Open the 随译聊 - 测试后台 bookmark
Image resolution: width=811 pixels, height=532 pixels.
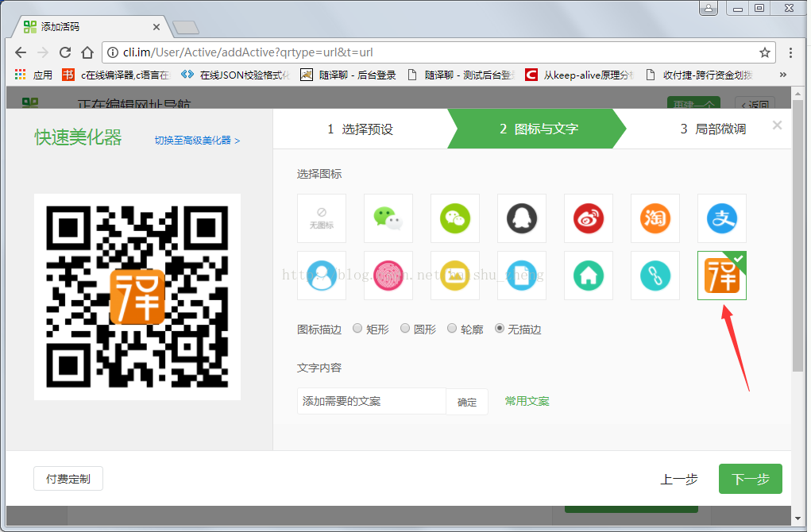tap(461, 75)
